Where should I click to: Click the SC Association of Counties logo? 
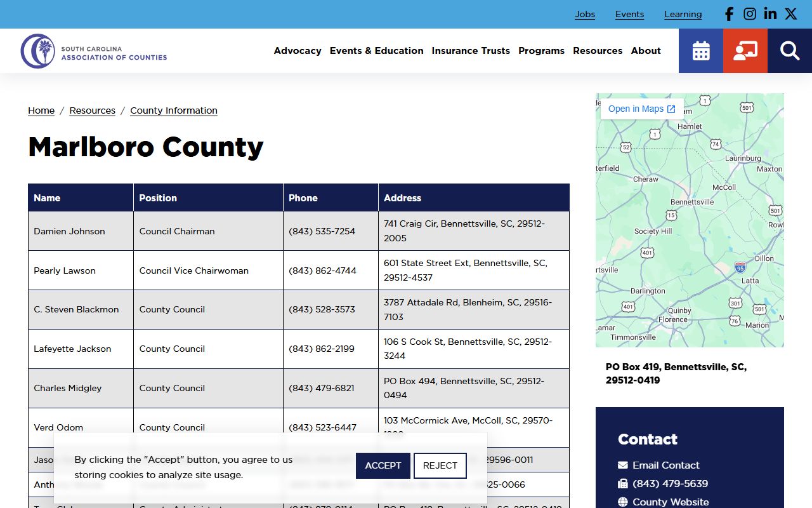tap(94, 51)
